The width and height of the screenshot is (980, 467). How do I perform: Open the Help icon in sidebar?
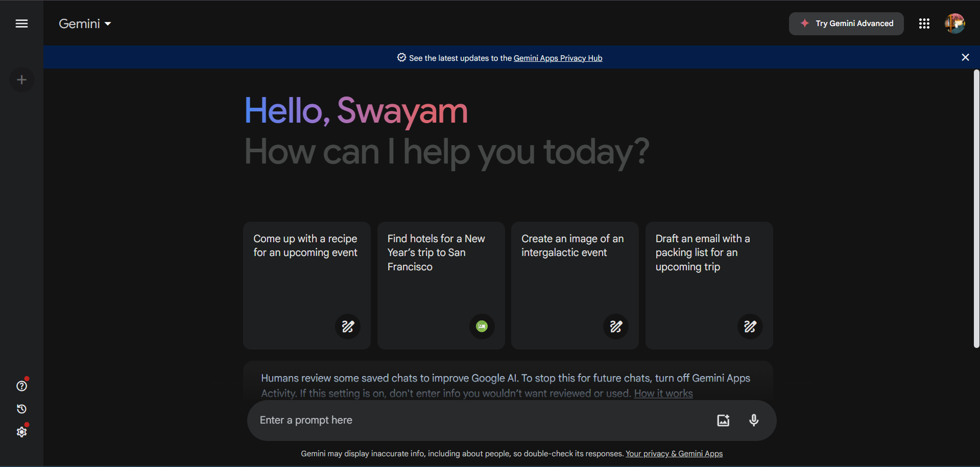tap(21, 386)
